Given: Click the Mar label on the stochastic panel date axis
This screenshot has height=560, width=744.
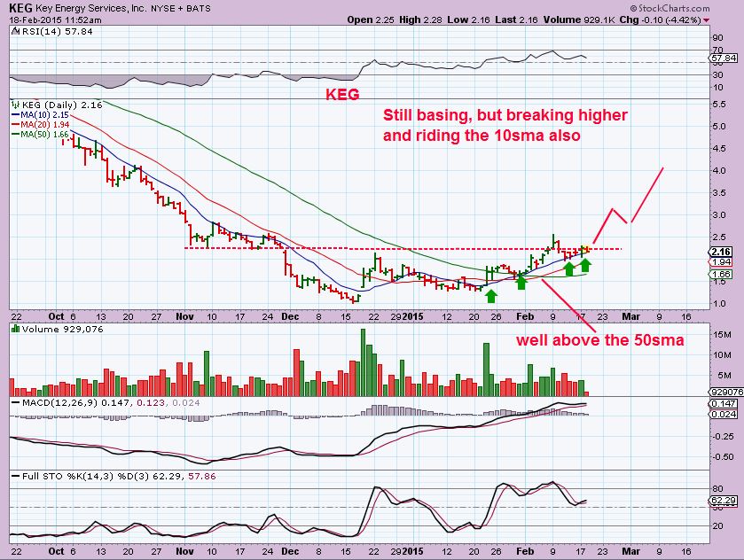Looking at the screenshot, I should [x=630, y=551].
